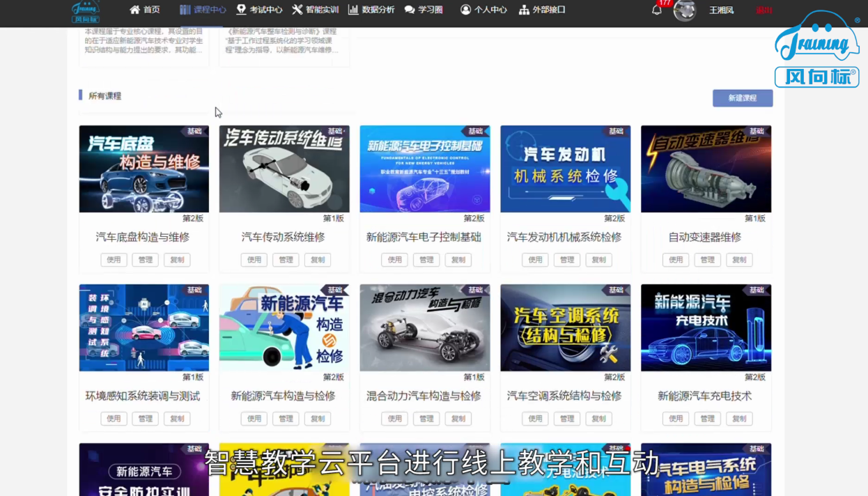Open the 混合动力汽车构造与检修 course thumbnail
Viewport: 868px width, 496px height.
[424, 327]
